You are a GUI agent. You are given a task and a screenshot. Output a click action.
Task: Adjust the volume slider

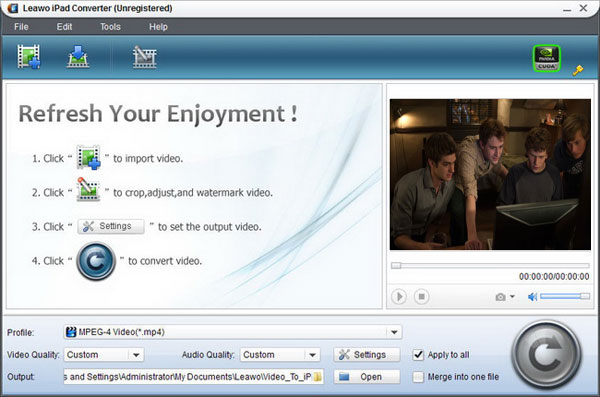pyautogui.click(x=565, y=296)
